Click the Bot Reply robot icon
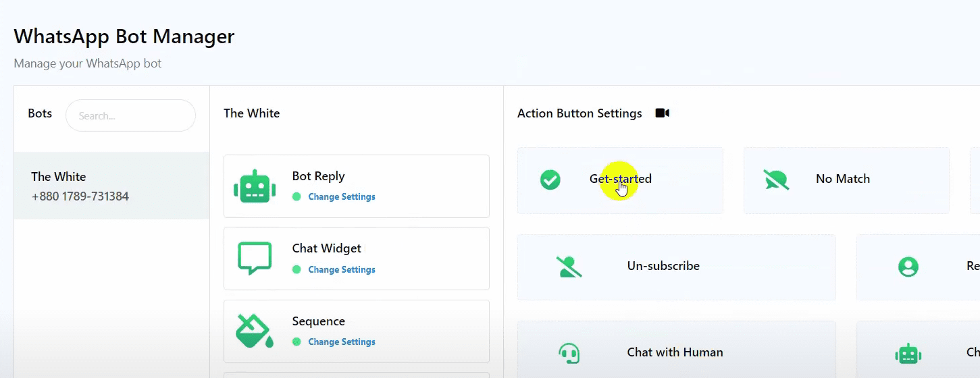 [255, 186]
